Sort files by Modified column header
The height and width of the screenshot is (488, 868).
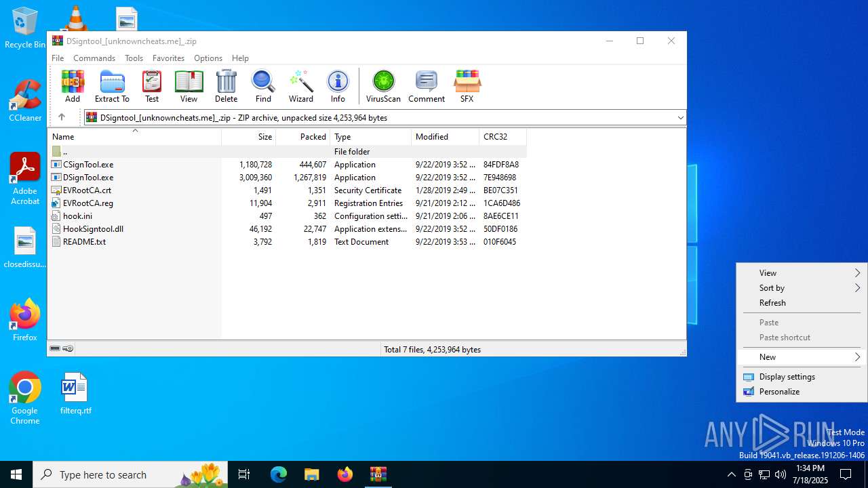coord(445,137)
